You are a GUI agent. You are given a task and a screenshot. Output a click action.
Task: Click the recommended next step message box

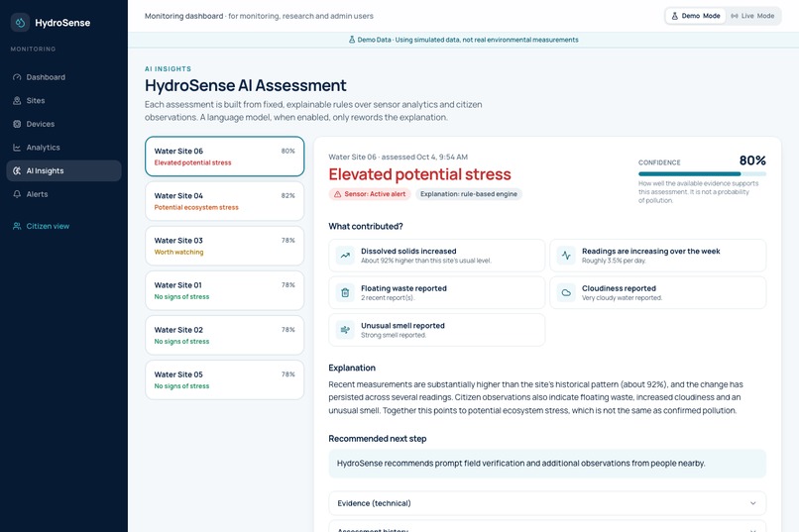coord(547,464)
